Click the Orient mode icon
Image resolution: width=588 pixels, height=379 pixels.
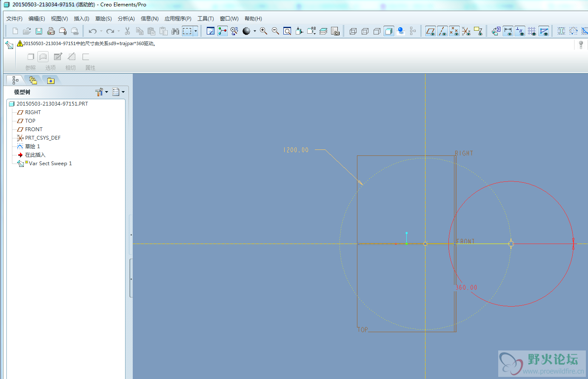click(x=234, y=31)
